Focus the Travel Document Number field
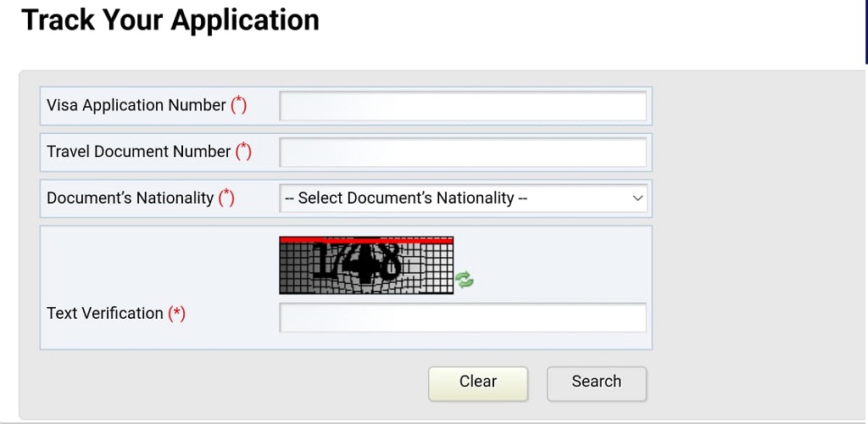Screen dimensions: 868x424 click(x=463, y=153)
